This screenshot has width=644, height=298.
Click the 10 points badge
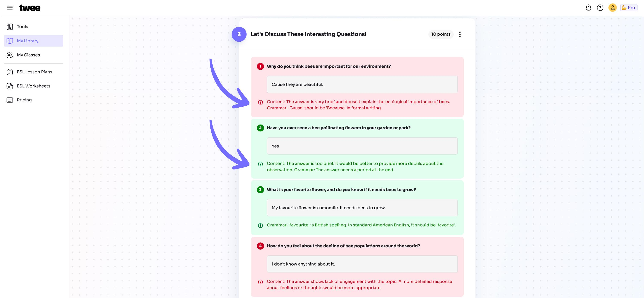(x=441, y=35)
